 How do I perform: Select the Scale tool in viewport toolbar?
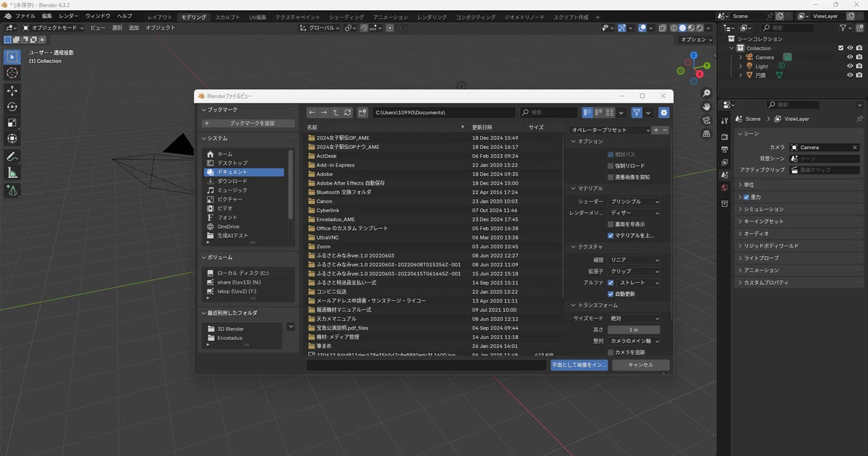pyautogui.click(x=12, y=122)
